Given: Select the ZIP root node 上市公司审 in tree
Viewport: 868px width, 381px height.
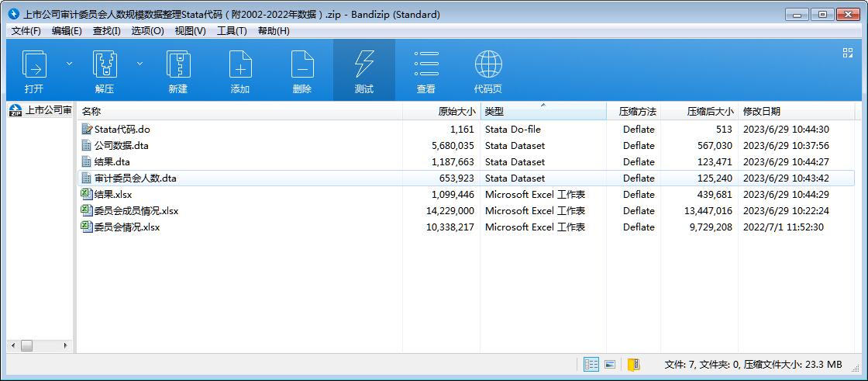Looking at the screenshot, I should point(49,110).
